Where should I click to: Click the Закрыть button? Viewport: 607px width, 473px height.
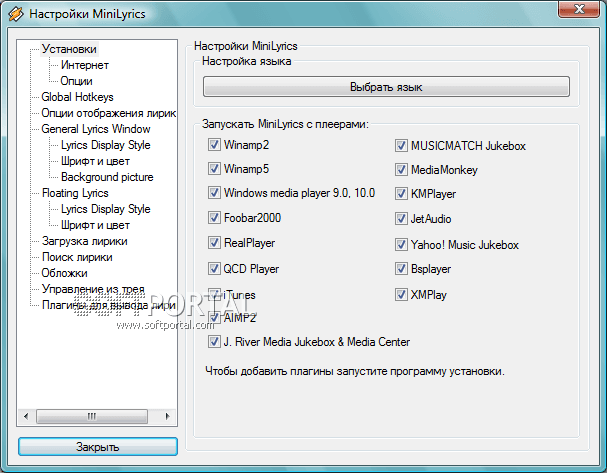(x=98, y=447)
